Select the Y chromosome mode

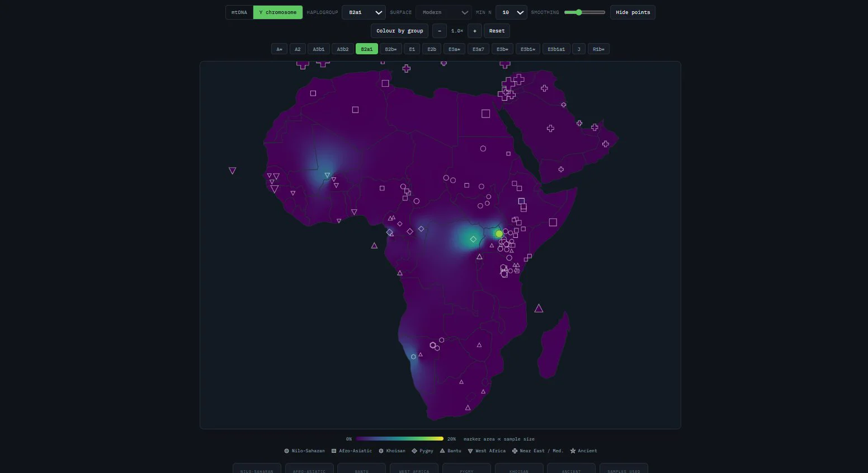coord(278,12)
